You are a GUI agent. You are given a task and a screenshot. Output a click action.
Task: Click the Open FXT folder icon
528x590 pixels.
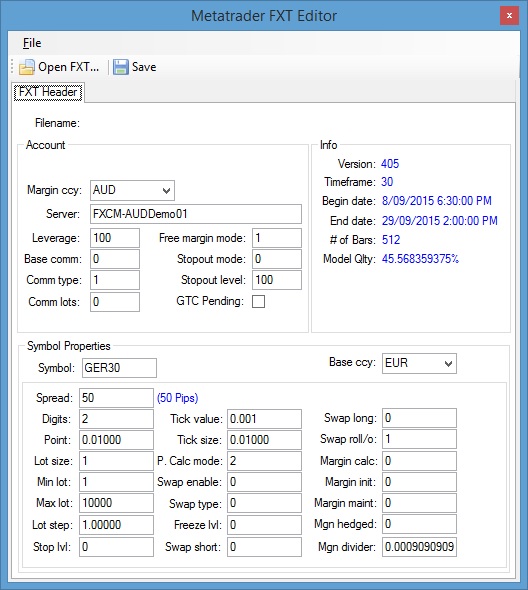pos(27,67)
